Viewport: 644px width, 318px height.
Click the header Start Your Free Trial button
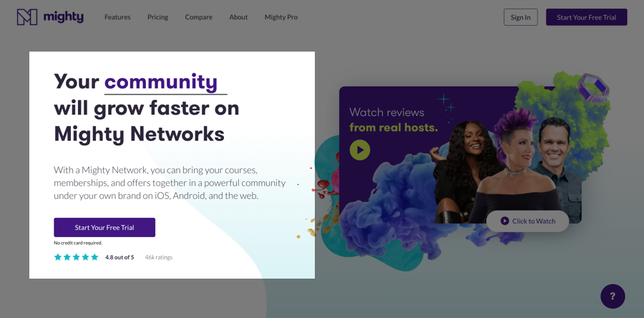pyautogui.click(x=586, y=17)
